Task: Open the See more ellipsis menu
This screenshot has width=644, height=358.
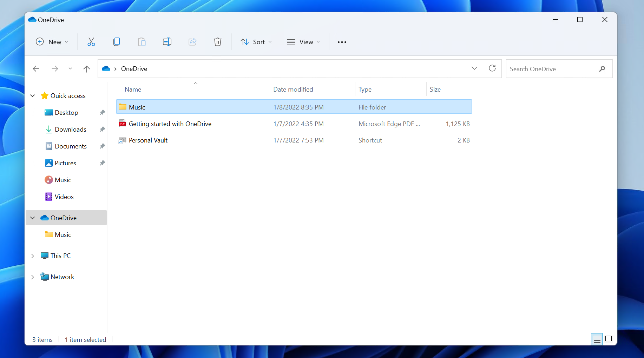Action: 342,42
